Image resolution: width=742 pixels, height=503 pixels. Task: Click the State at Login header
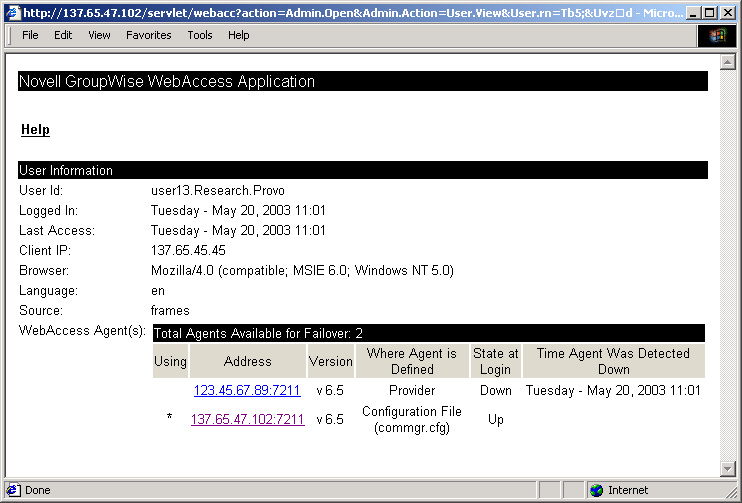click(x=495, y=361)
